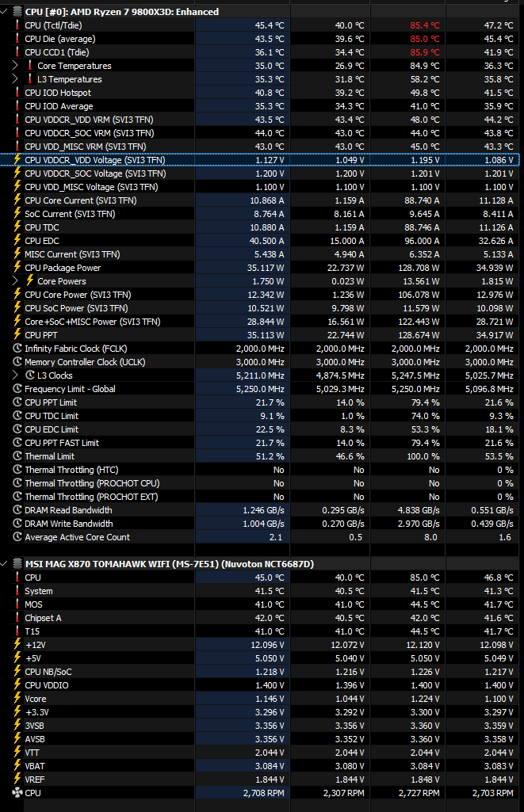Click the red 85.4 °C maximum temperature value
This screenshot has height=812, width=524.
(x=425, y=25)
